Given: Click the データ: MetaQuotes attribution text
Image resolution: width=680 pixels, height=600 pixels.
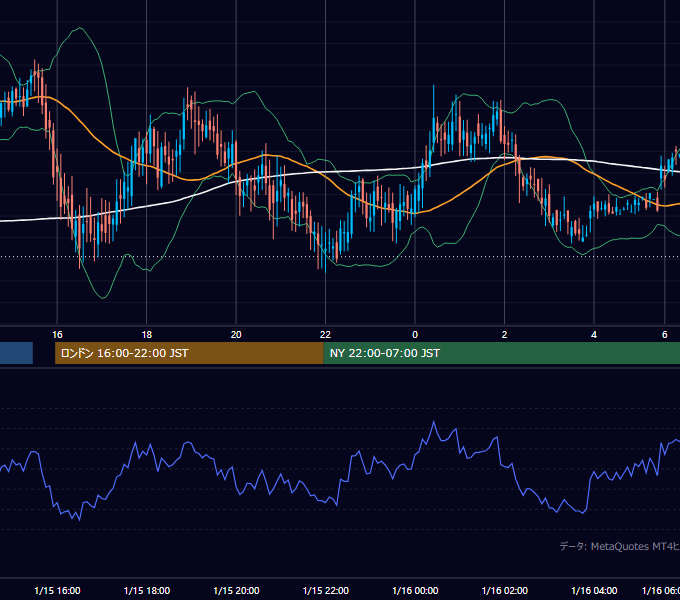Looking at the screenshot, I should click(619, 546).
